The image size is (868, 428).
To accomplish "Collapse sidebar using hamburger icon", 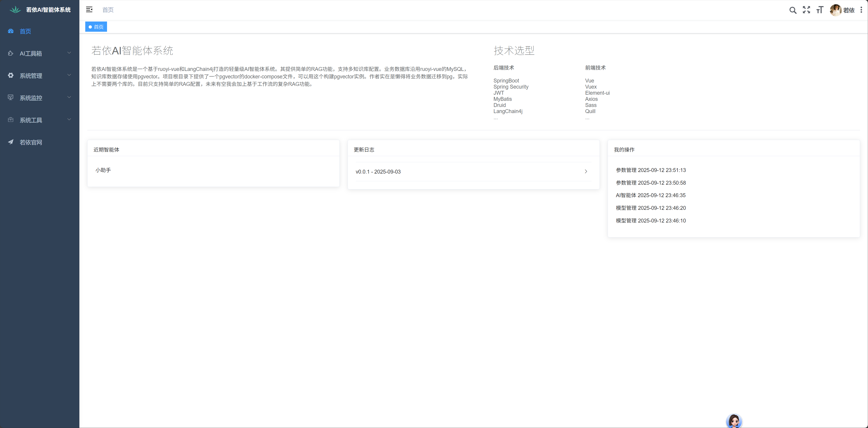I will pos(89,10).
